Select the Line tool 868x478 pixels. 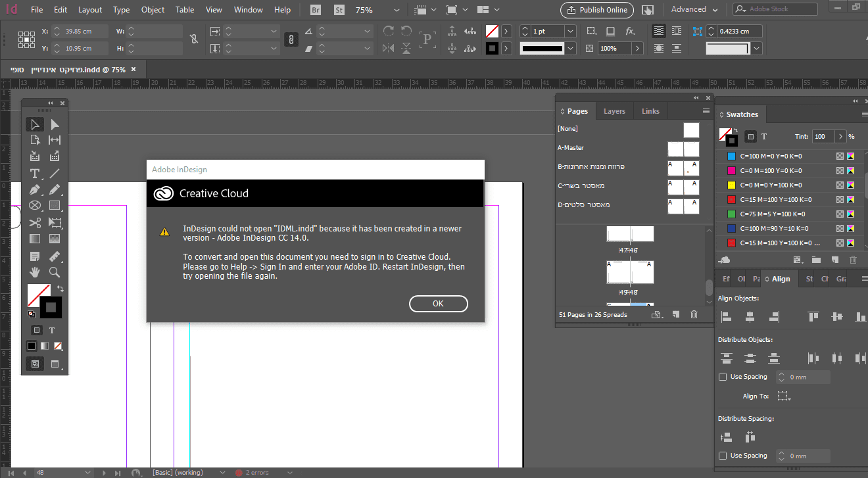(55, 174)
